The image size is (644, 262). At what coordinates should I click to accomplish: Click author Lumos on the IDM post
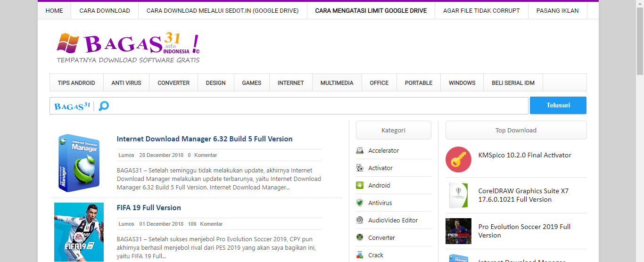[x=126, y=155]
